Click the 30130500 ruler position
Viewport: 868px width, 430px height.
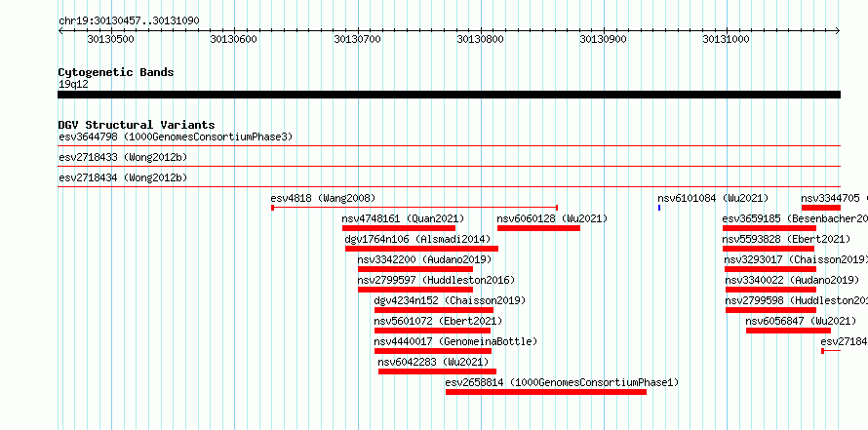111,39
